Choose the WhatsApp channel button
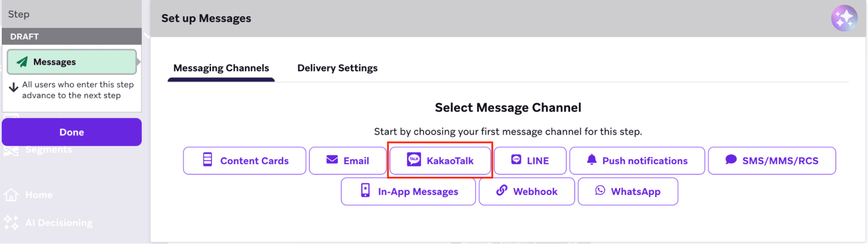Screen dimensions: 868x244 [628, 192]
